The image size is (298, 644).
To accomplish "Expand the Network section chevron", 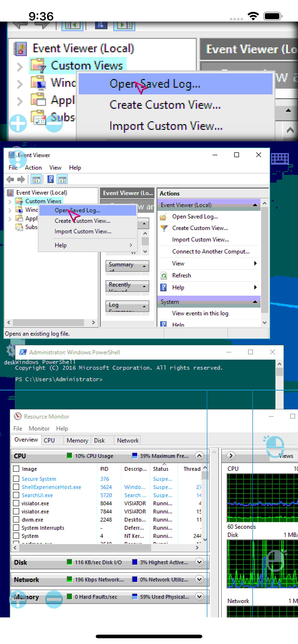I will pos(199,579).
